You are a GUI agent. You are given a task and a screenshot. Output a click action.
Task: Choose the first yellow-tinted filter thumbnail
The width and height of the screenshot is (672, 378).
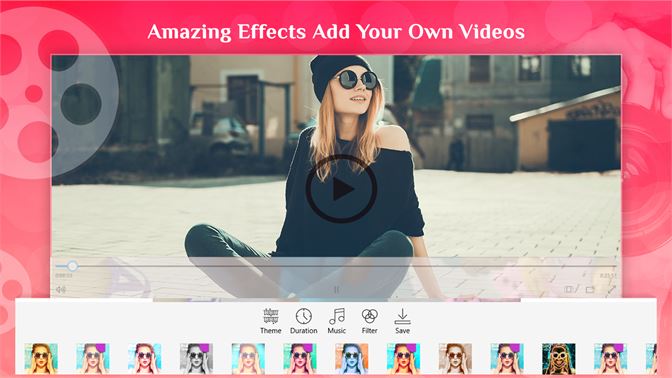[x=41, y=359]
